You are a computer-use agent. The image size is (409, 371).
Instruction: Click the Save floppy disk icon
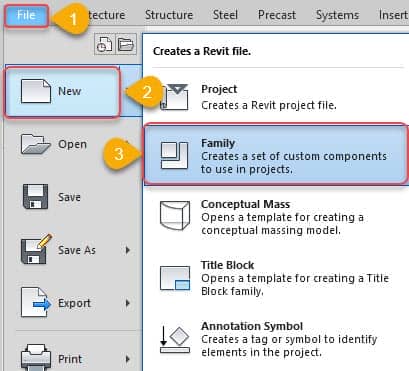click(35, 197)
